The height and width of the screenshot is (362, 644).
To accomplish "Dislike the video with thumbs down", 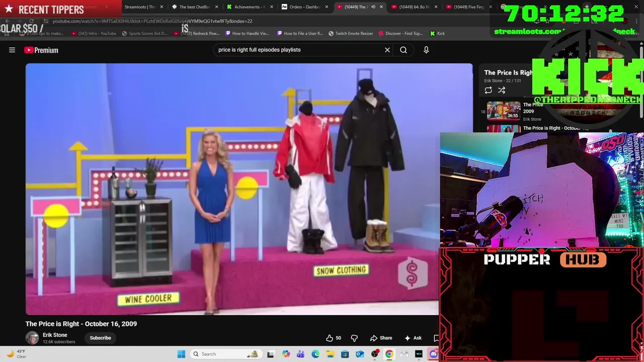I will point(354,338).
